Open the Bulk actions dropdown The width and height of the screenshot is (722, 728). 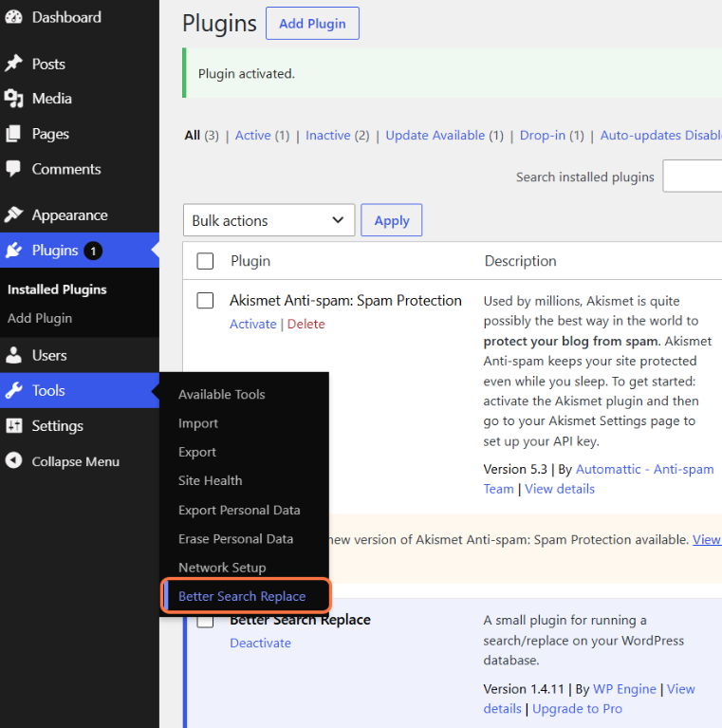[x=268, y=220]
